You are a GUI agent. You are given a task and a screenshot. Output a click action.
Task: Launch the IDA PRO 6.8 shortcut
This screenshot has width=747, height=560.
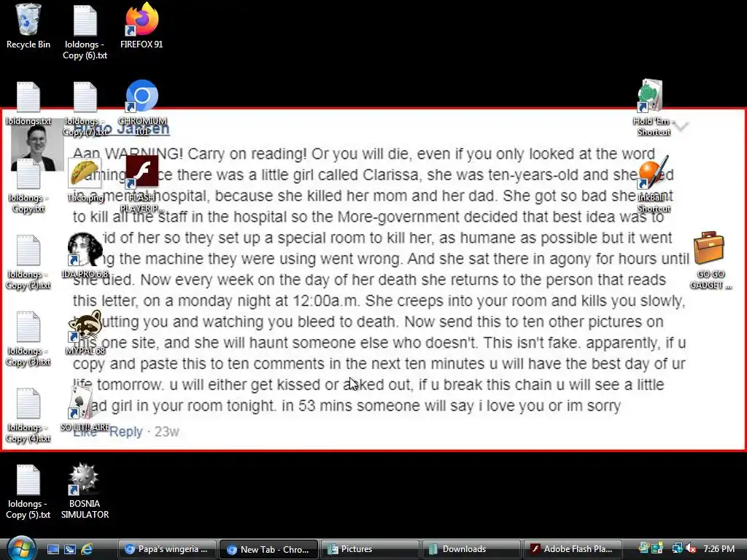(85, 256)
